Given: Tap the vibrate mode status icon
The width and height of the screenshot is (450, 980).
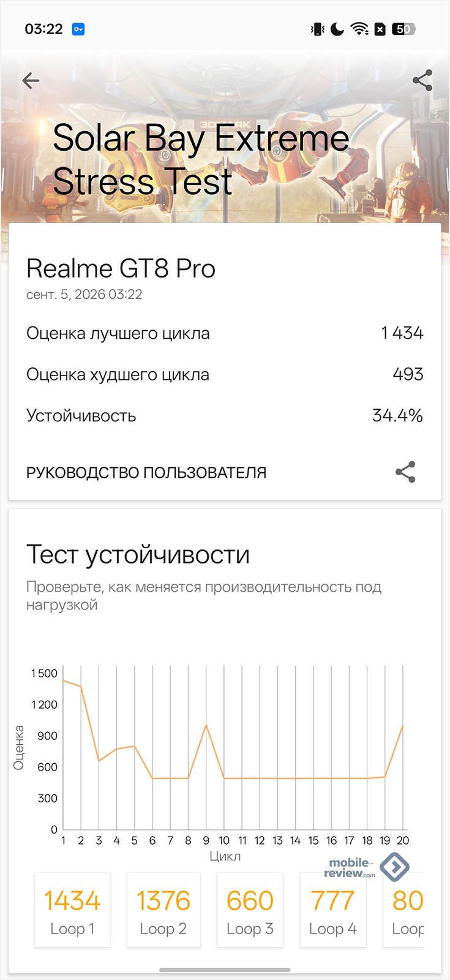Looking at the screenshot, I should (317, 29).
